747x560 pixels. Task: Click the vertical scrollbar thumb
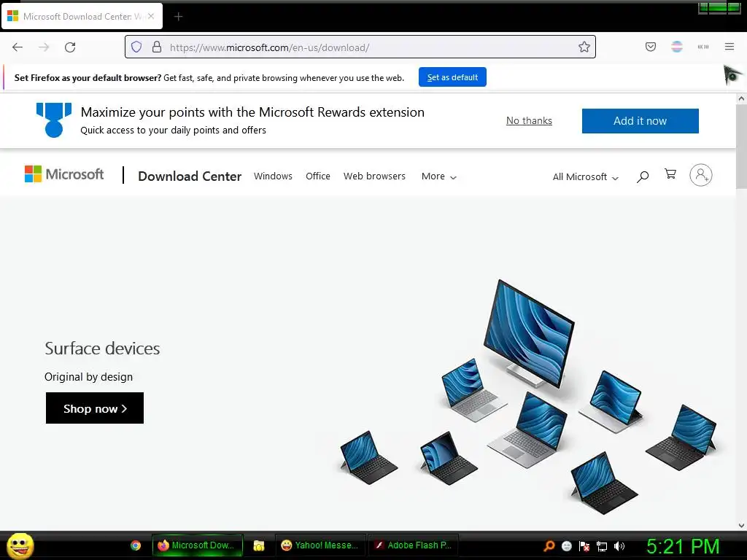click(x=741, y=147)
